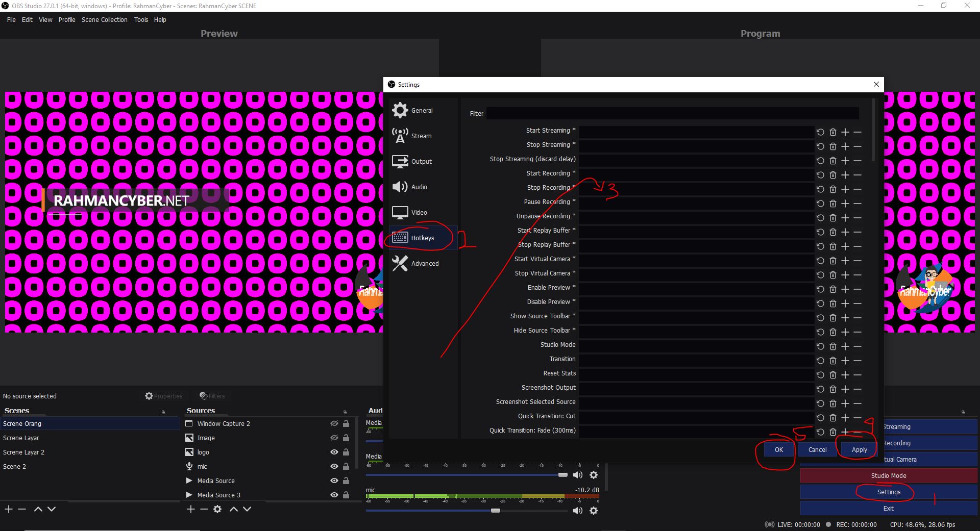
Task: Show the hidden Window Capture 2 source
Action: coord(334,423)
